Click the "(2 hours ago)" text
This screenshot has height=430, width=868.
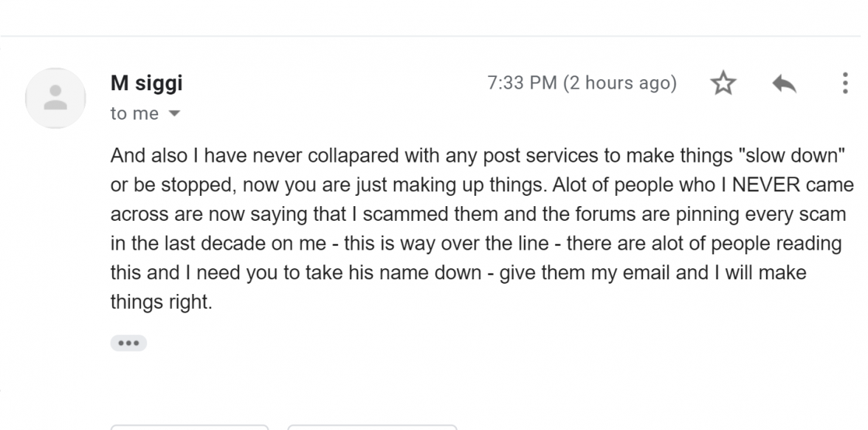pyautogui.click(x=619, y=83)
